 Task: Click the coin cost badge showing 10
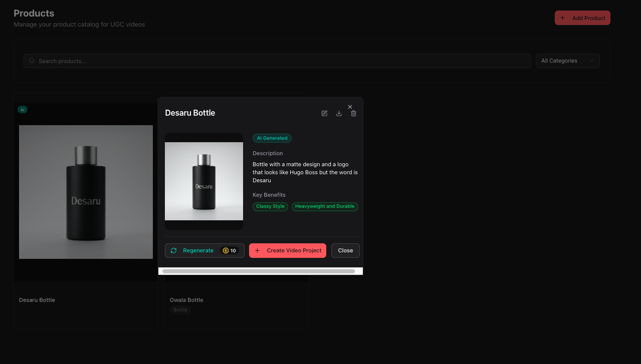pos(230,251)
